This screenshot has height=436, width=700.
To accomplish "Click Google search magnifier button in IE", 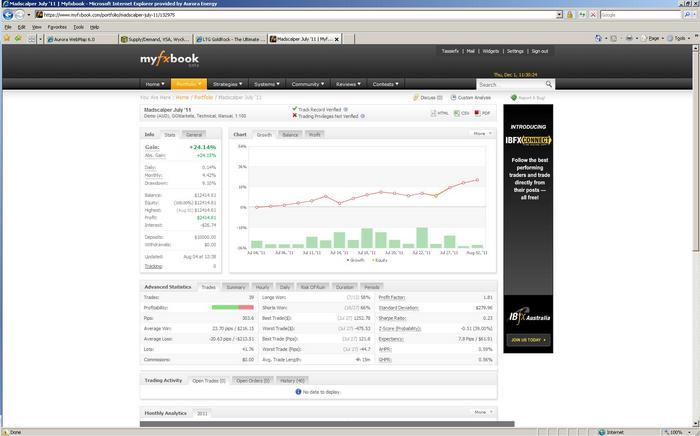I will pos(688,15).
